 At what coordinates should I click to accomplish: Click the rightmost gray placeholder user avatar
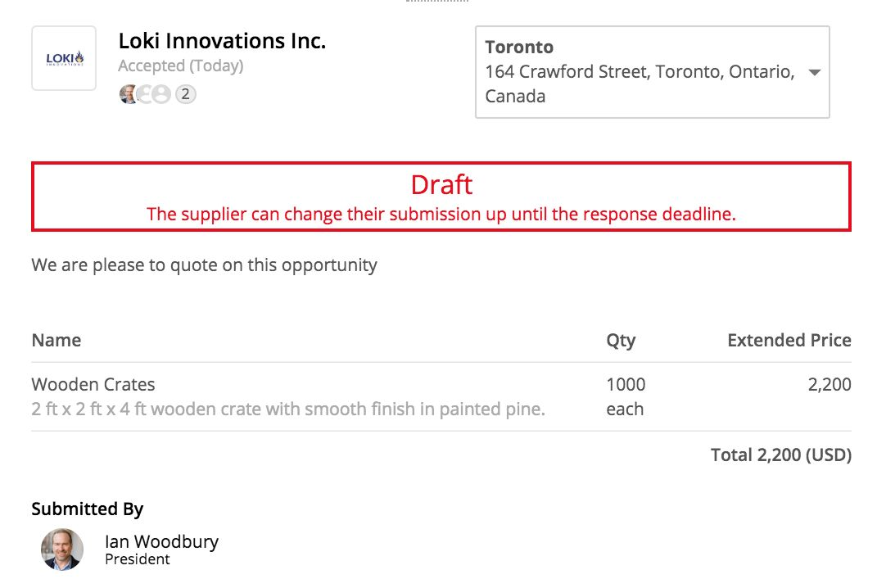pos(161,93)
